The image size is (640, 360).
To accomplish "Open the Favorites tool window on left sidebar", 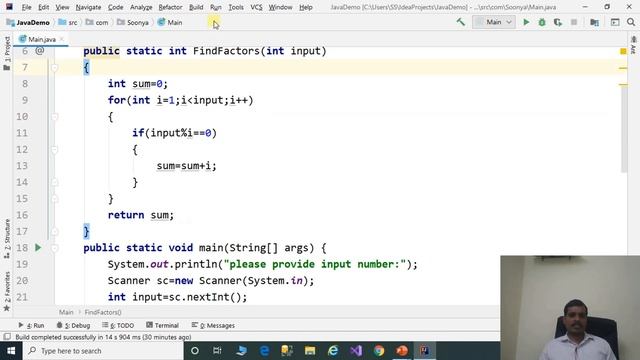I will point(7,291).
